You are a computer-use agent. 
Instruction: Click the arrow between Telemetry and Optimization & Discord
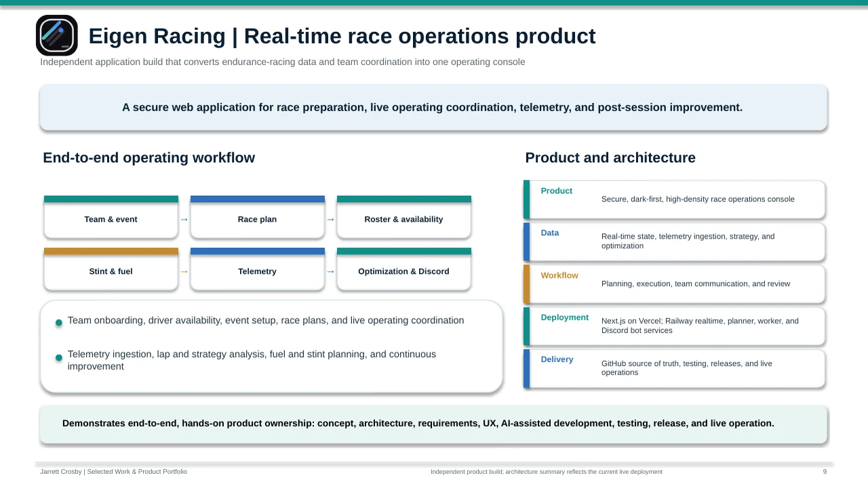331,272
